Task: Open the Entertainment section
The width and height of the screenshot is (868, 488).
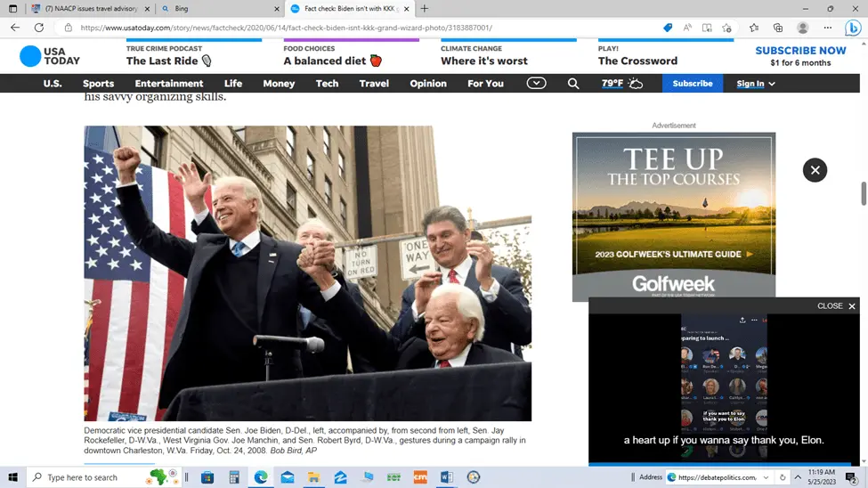Action: 169,84
